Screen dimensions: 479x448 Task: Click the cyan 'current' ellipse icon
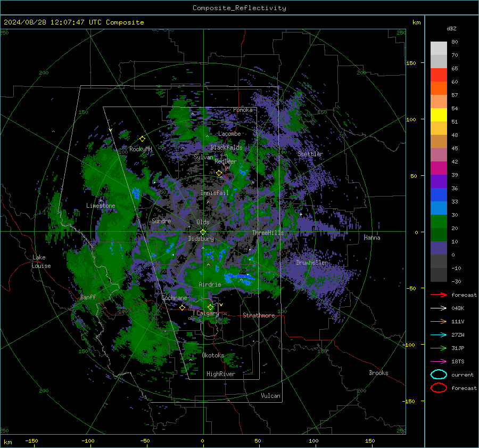(x=439, y=374)
